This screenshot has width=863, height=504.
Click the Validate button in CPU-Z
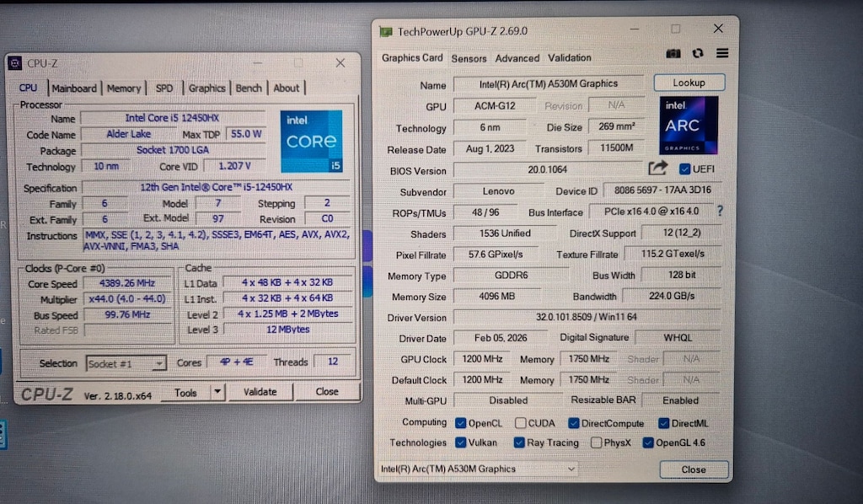pos(260,392)
